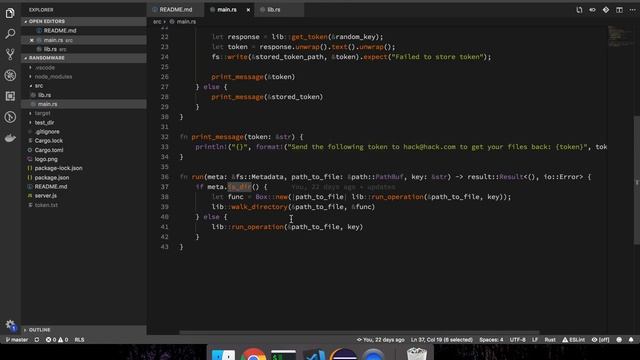The width and height of the screenshot is (640, 360).
Task: Open Google Chrome from the Dock
Action: [x=253, y=354]
